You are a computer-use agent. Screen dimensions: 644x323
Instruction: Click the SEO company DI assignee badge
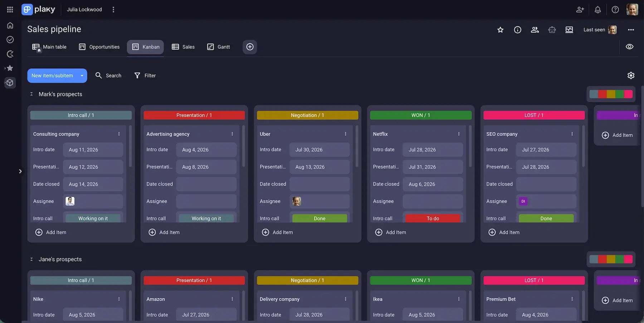523,201
